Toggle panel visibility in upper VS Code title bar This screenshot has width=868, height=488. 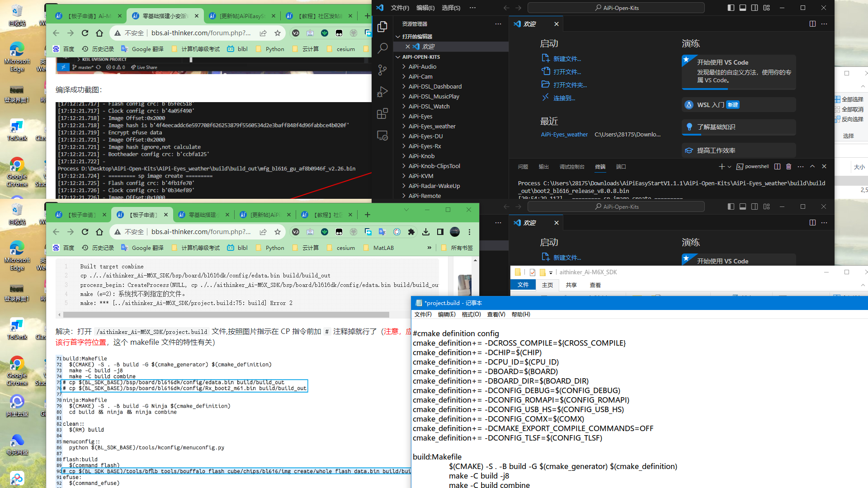tap(743, 8)
